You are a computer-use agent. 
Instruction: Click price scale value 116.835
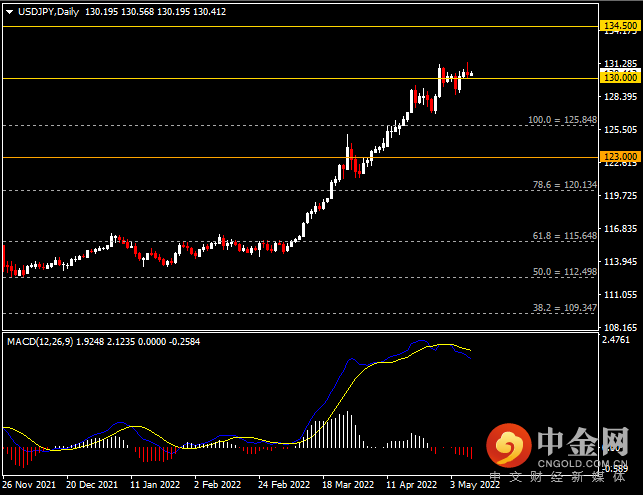[621, 229]
